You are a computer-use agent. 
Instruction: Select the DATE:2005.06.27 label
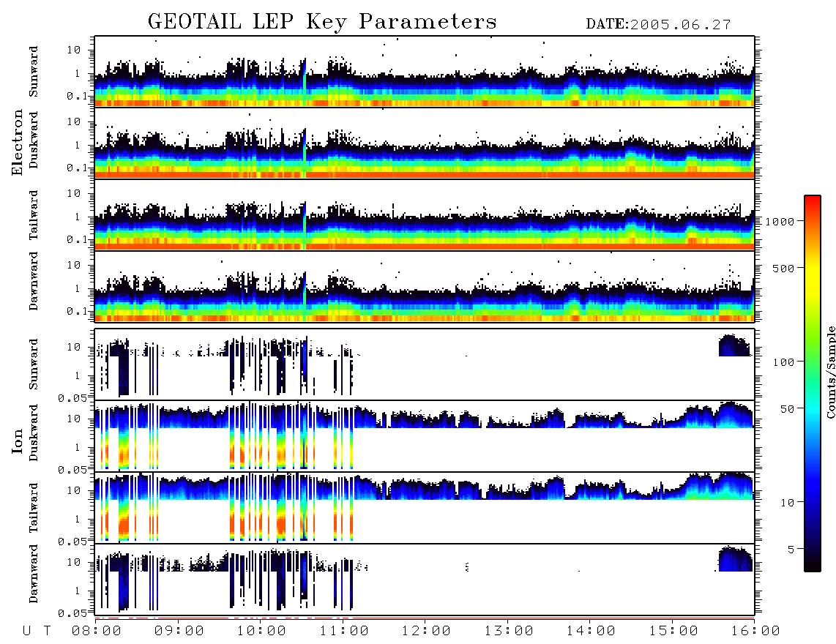coord(658,25)
